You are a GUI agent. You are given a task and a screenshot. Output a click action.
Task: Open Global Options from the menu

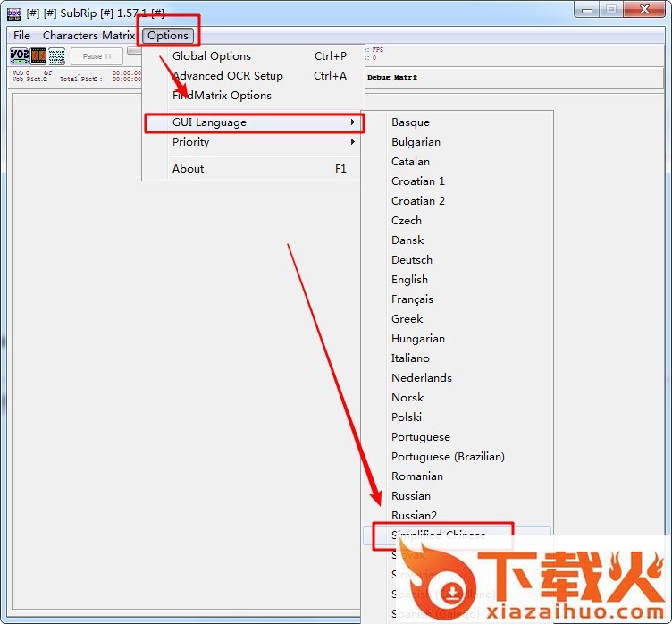pyautogui.click(x=212, y=56)
